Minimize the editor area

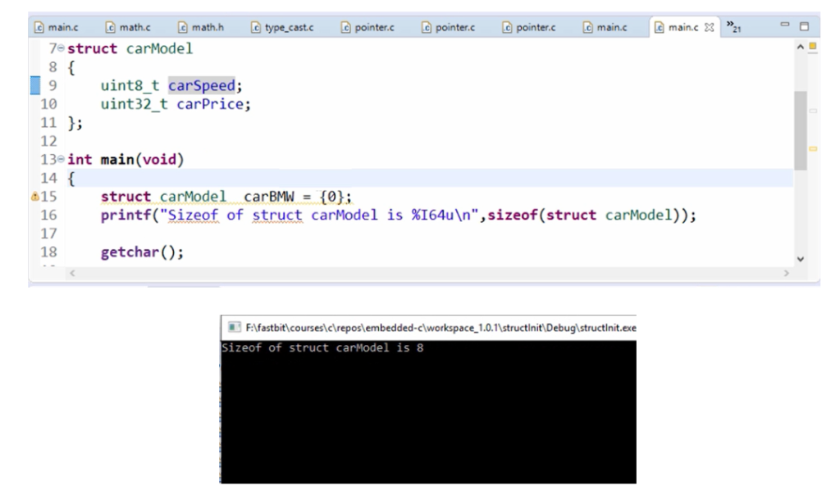click(785, 25)
